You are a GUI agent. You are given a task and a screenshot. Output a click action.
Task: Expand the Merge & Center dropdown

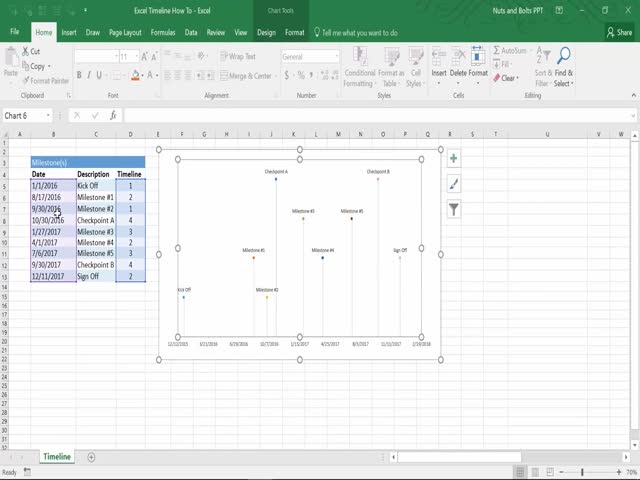tap(275, 75)
